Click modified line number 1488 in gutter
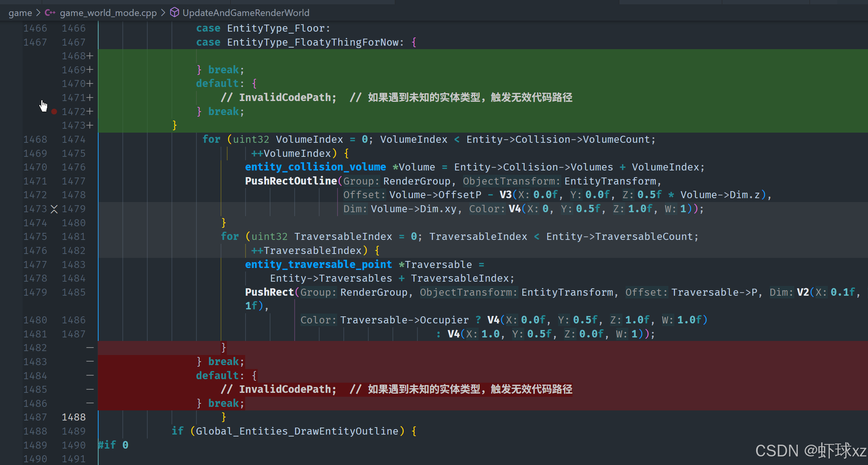868x465 pixels. (74, 417)
